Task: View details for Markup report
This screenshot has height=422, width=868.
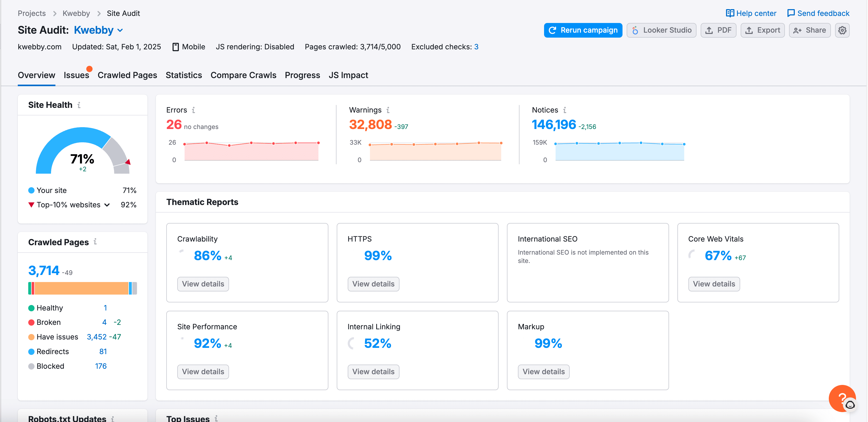Action: pyautogui.click(x=544, y=372)
